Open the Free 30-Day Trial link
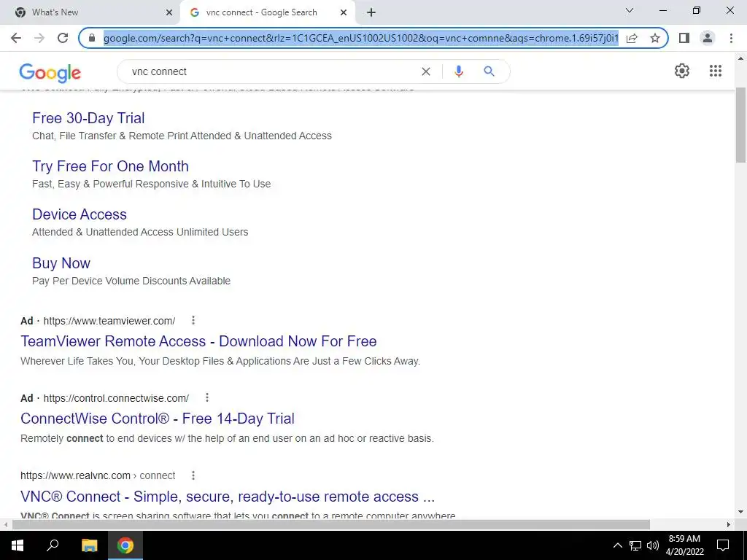The height and width of the screenshot is (560, 747). point(88,117)
